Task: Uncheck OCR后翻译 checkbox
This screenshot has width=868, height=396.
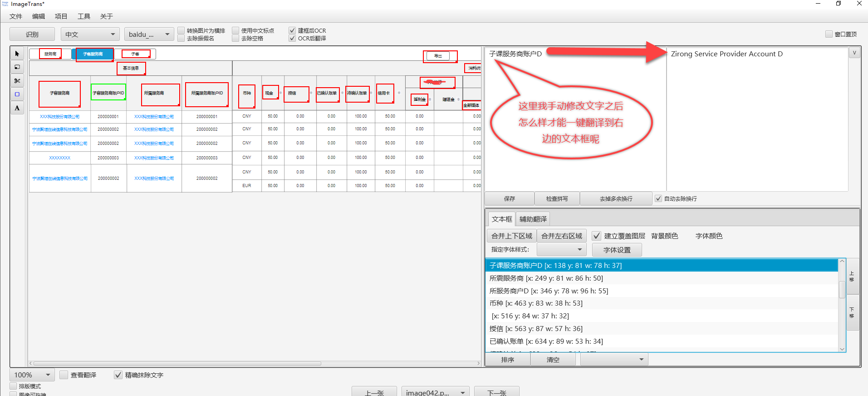Action: pyautogui.click(x=292, y=38)
